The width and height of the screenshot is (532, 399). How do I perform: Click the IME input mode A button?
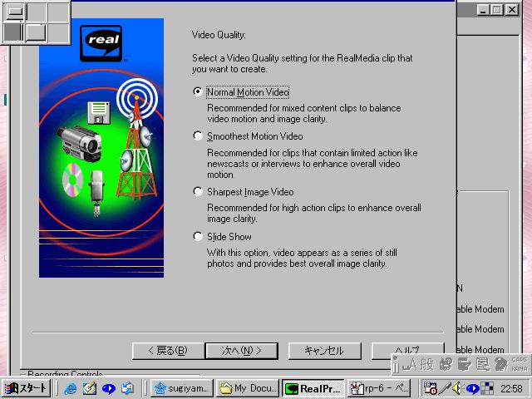410,364
